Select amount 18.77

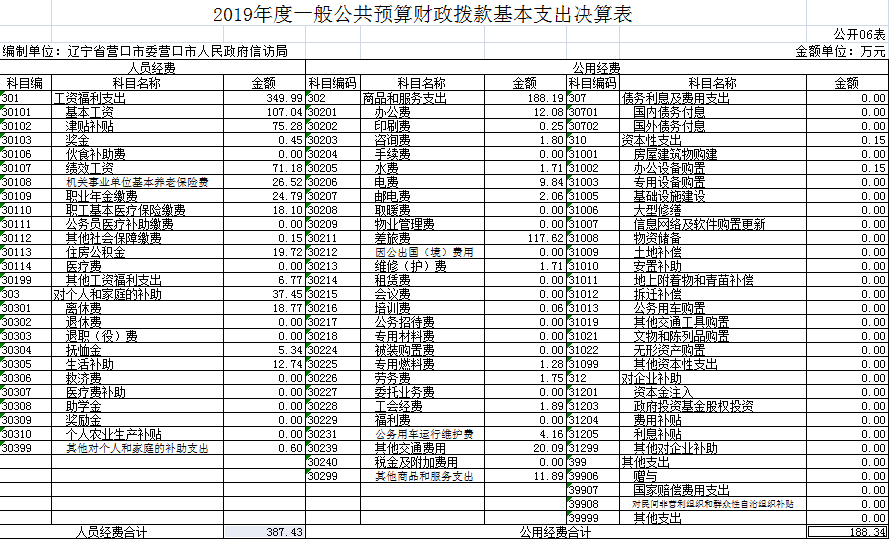click(265, 308)
